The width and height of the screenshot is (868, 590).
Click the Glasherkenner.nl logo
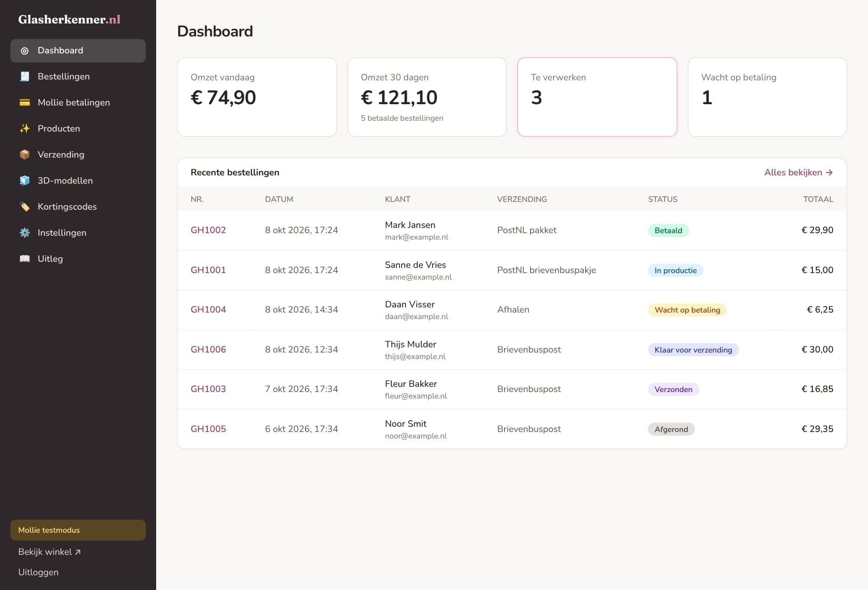[69, 20]
